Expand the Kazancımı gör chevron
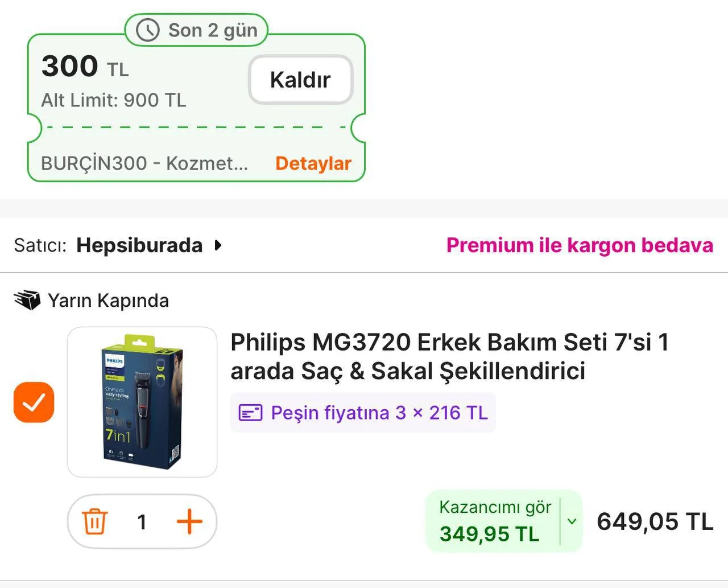728x588 pixels. (572, 521)
